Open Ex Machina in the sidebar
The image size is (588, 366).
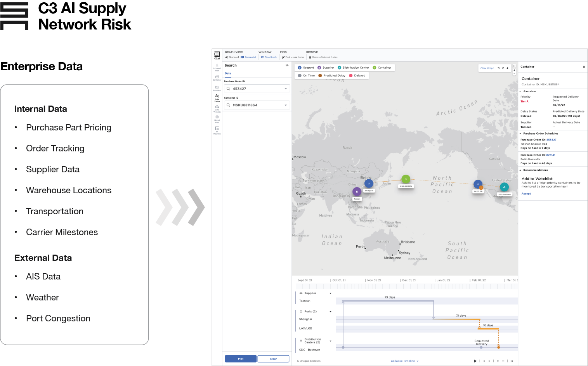217,130
